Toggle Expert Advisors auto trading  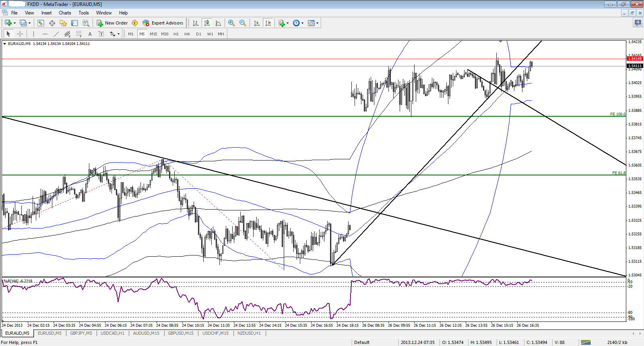point(163,23)
